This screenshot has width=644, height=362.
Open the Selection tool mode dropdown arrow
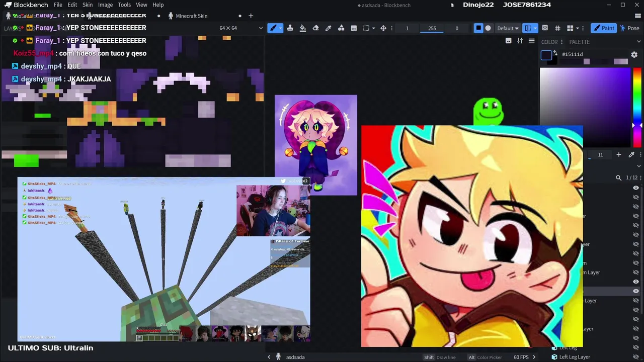(373, 28)
